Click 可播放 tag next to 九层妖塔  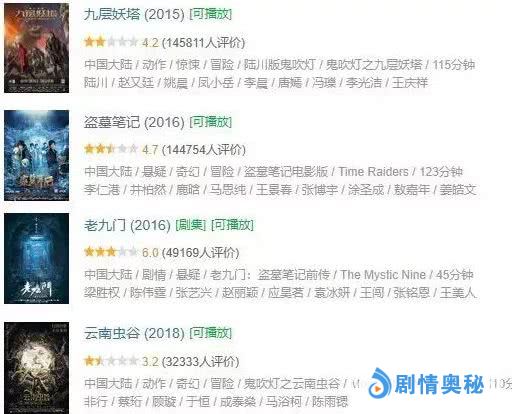click(x=211, y=14)
